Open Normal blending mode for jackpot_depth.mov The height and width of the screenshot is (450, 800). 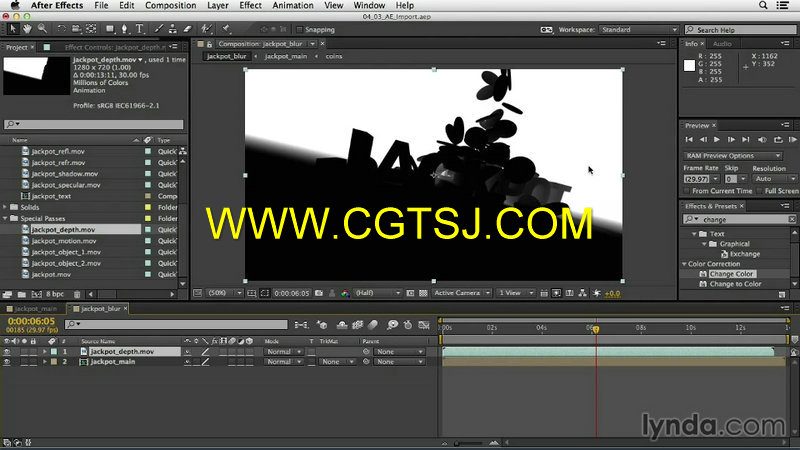point(283,352)
